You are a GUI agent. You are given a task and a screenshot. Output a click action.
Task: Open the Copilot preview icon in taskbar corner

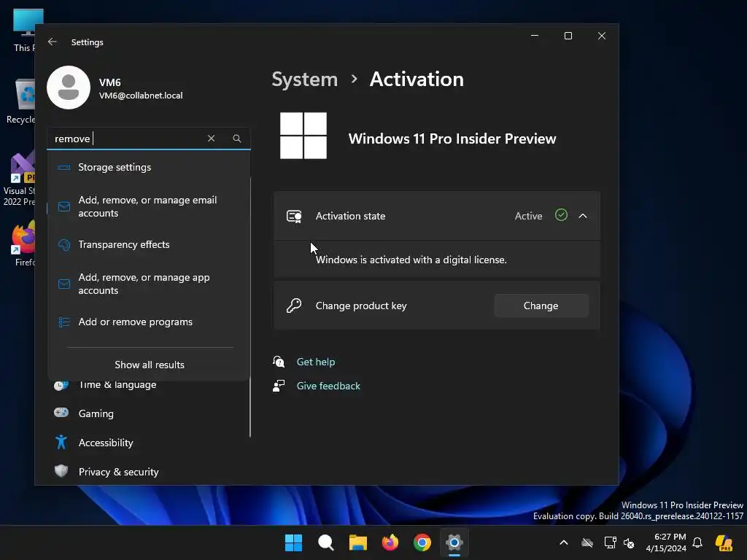coord(724,542)
